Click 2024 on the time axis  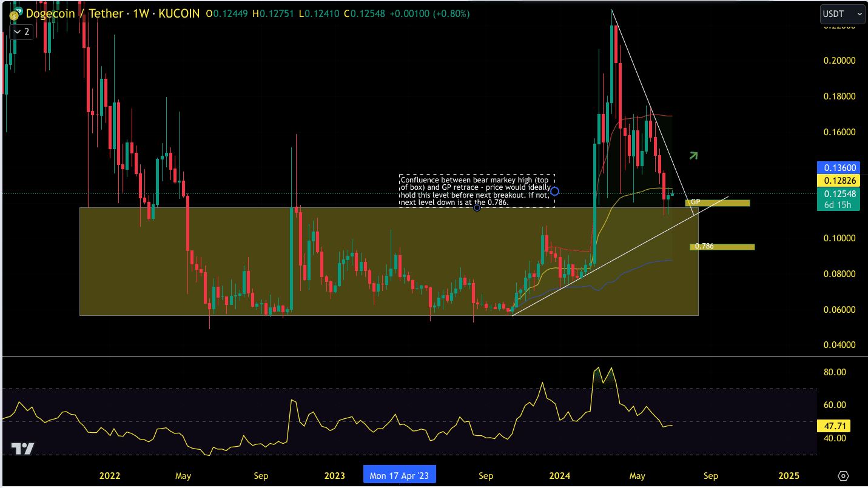pos(560,476)
